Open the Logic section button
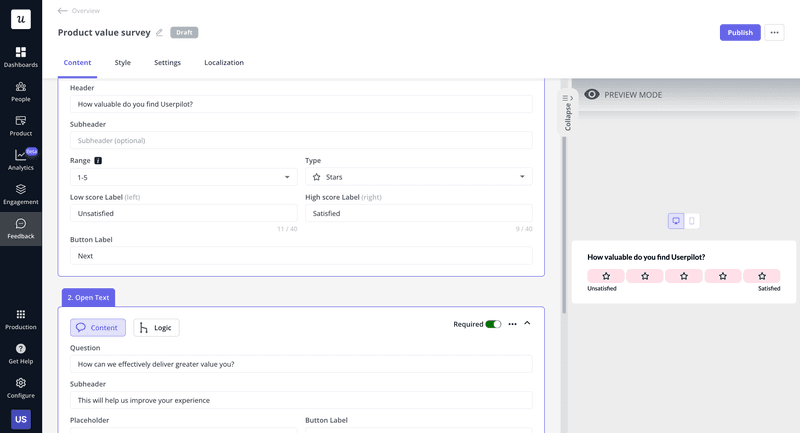 click(x=156, y=327)
